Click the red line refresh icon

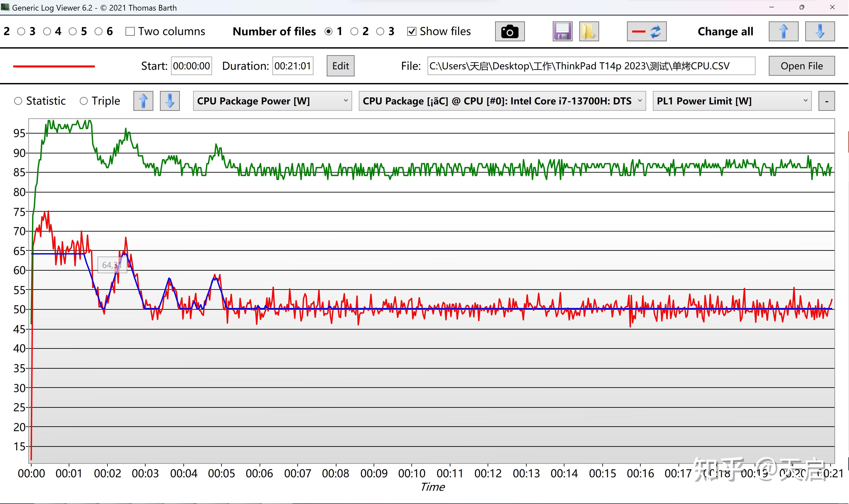(x=646, y=32)
